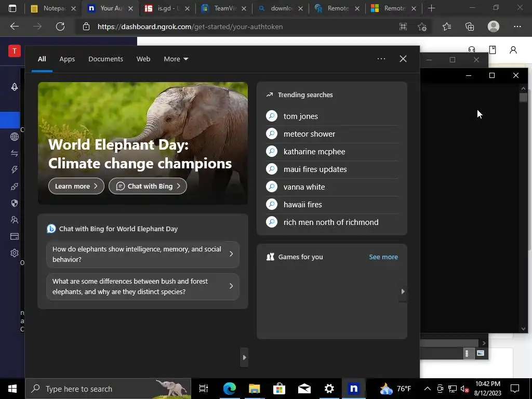
Task: Open Microsoft Store from the taskbar
Action: (x=279, y=389)
